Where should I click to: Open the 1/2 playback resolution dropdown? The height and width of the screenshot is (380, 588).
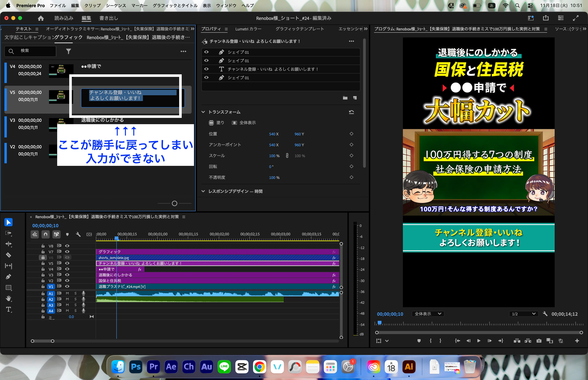pyautogui.click(x=523, y=314)
